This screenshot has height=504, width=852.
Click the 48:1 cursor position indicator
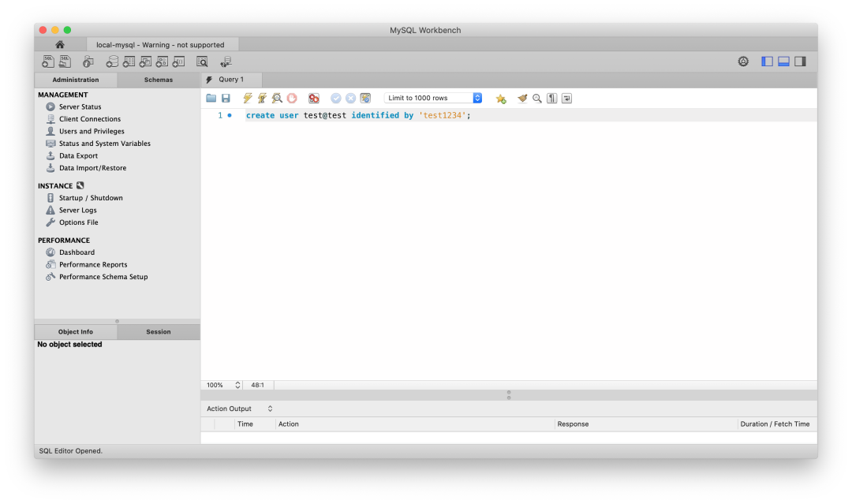257,385
